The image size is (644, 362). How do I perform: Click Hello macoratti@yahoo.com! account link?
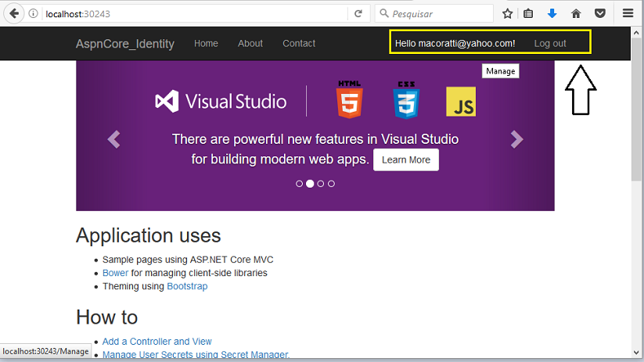455,44
